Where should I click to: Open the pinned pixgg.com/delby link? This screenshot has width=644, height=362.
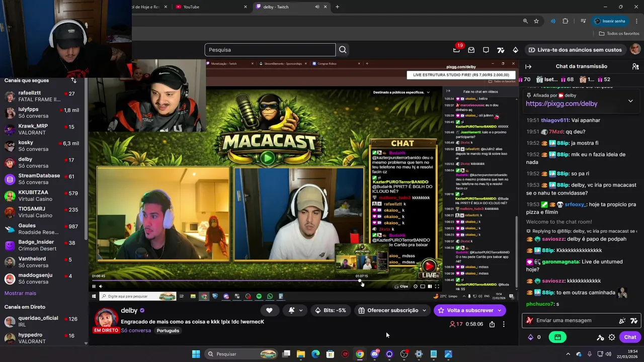point(561,104)
